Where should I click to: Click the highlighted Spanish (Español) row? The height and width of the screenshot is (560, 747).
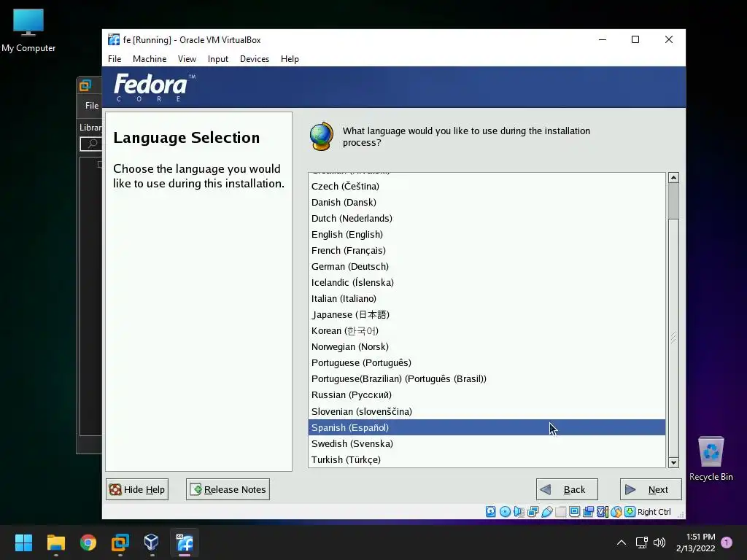click(x=487, y=427)
